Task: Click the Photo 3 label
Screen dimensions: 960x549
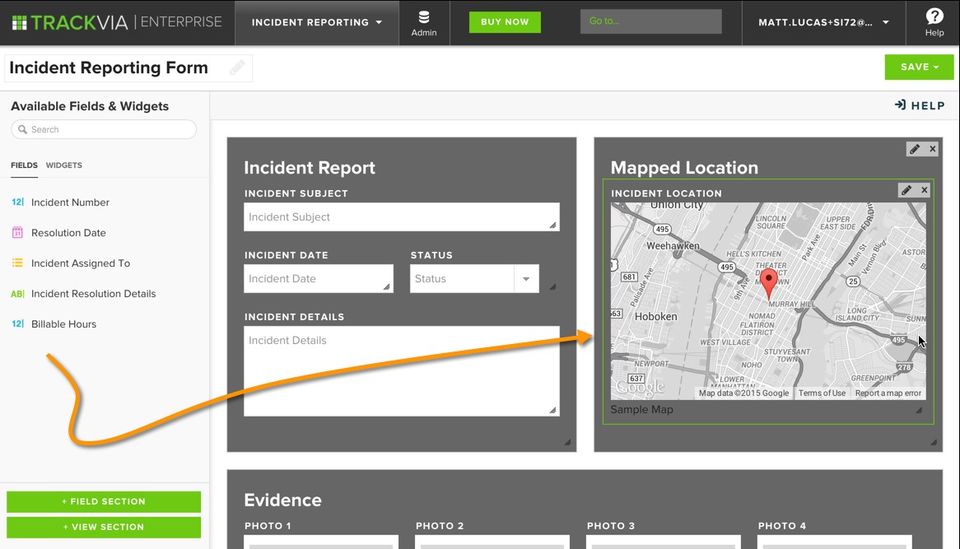Action: coord(610,526)
